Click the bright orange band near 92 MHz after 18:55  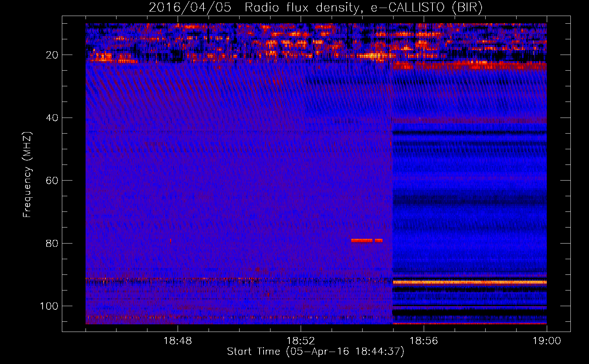pyautogui.click(x=470, y=282)
